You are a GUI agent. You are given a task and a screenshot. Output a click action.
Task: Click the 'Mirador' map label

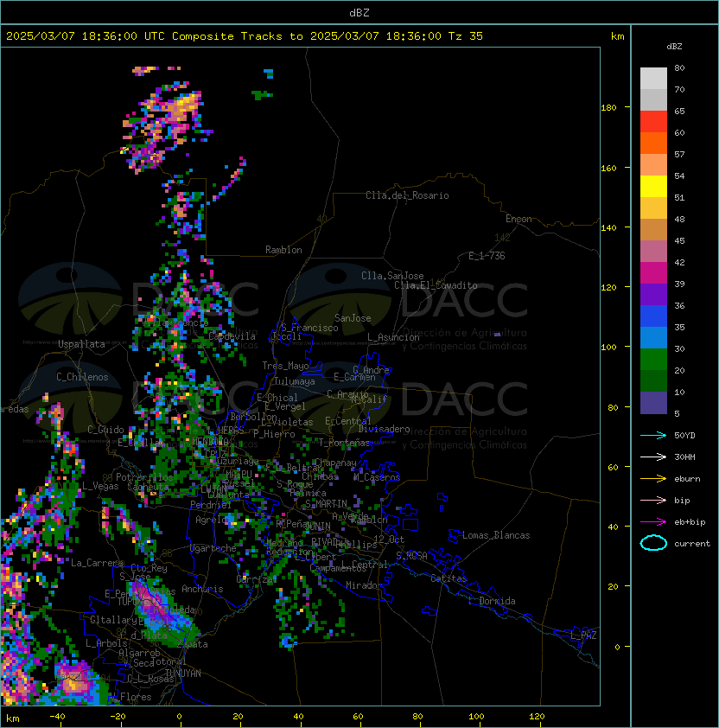[364, 585]
